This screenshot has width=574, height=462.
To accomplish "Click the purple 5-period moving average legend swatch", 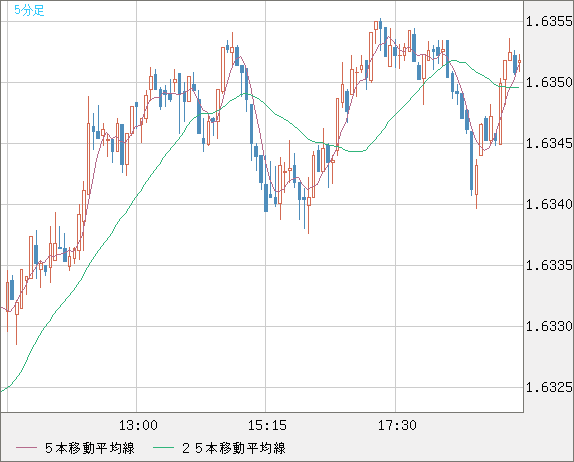I will tap(26, 448).
